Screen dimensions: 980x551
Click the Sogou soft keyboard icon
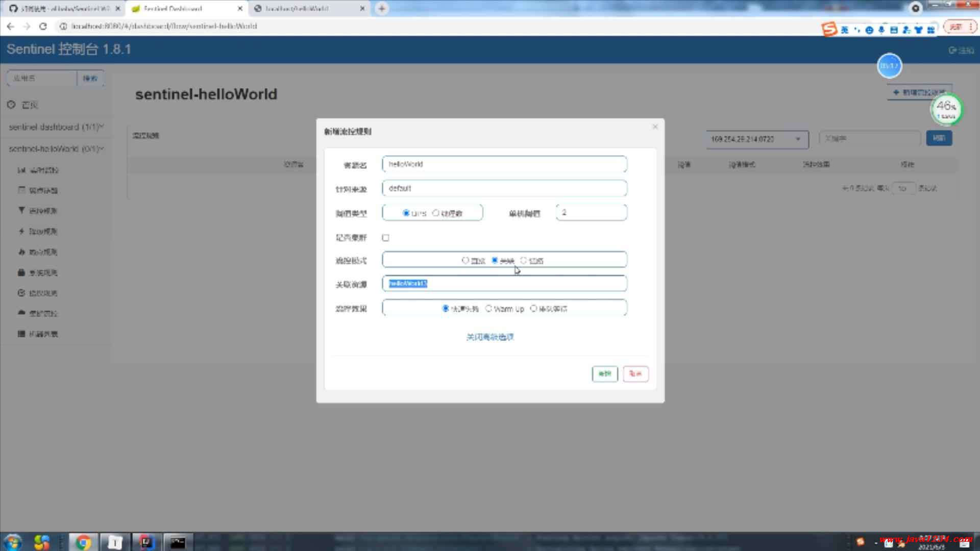click(894, 30)
